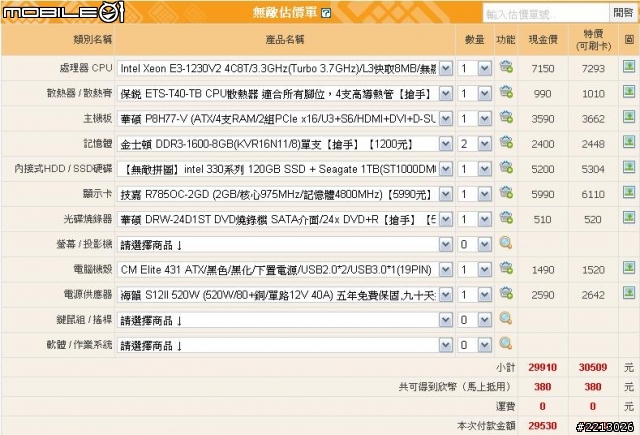Click the cart icon in CPU row
Viewport: 640px width, 435px height.
click(x=506, y=67)
